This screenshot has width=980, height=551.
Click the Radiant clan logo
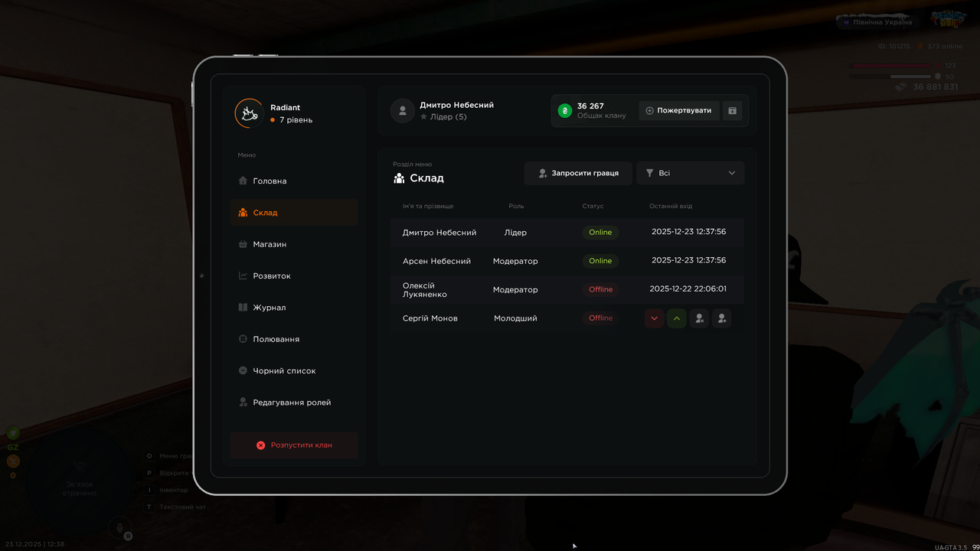tap(249, 113)
